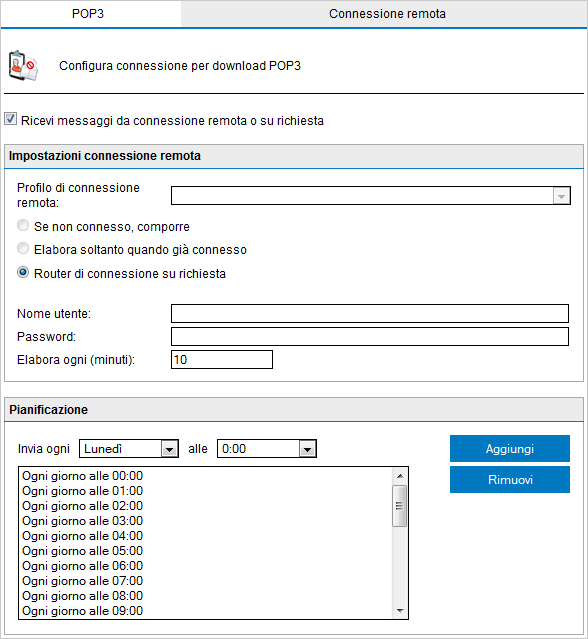Click the POP3 configuration clipboard icon
The image size is (588, 639).
23,65
